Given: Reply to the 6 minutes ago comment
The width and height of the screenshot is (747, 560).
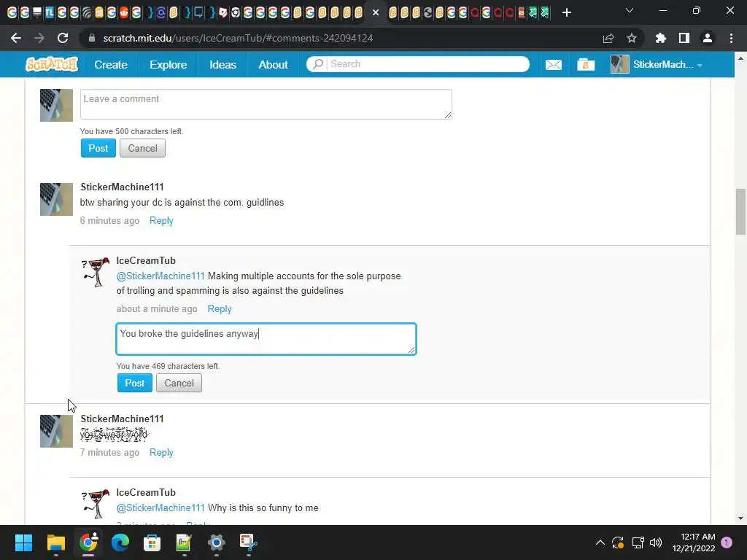Looking at the screenshot, I should [x=161, y=220].
